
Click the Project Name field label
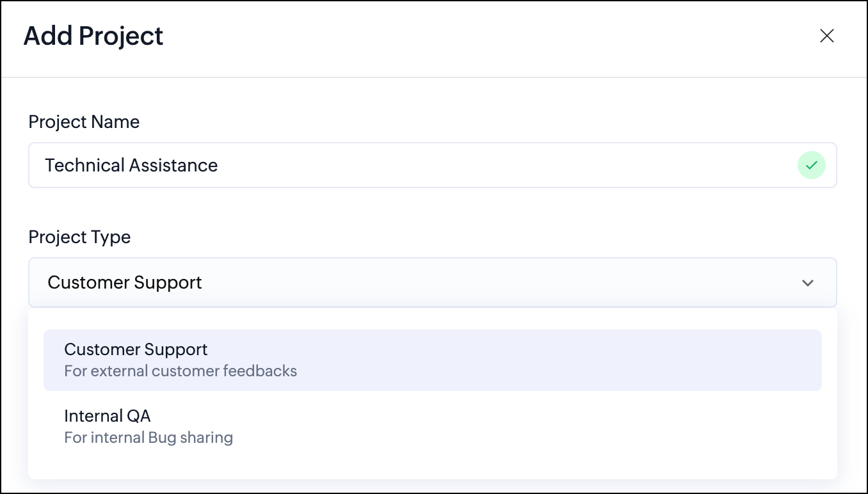pyautogui.click(x=84, y=122)
